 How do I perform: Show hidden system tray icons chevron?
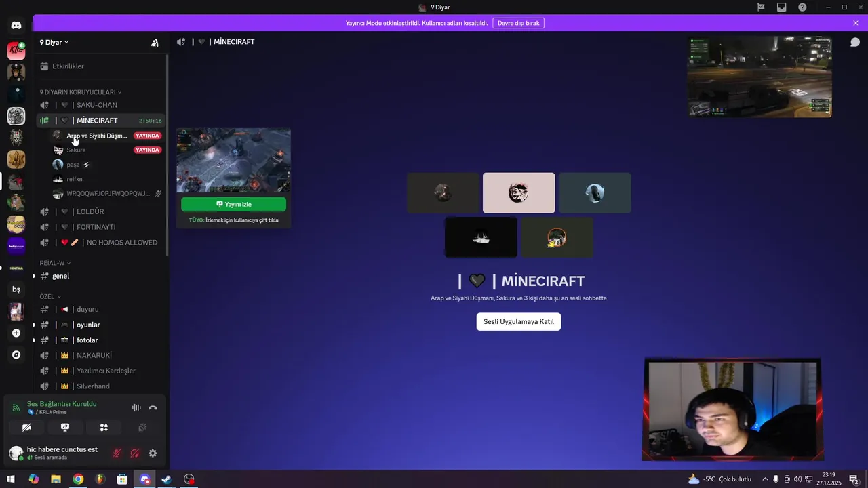(765, 479)
